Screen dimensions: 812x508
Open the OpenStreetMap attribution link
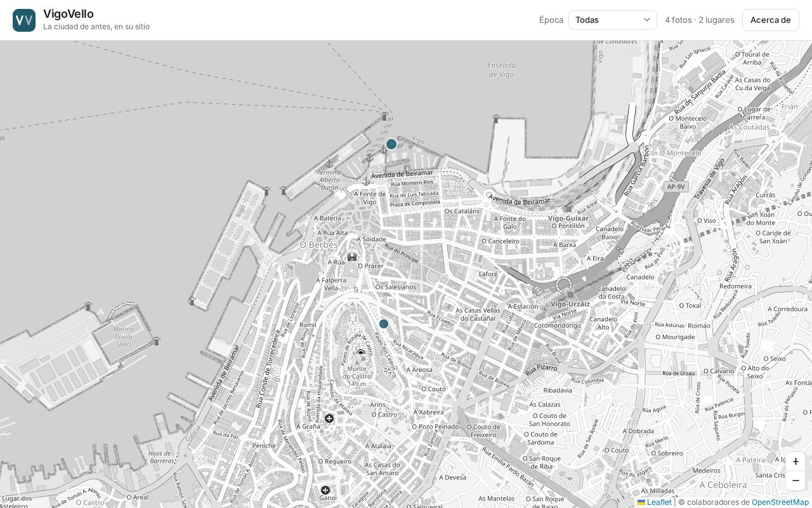pos(780,502)
